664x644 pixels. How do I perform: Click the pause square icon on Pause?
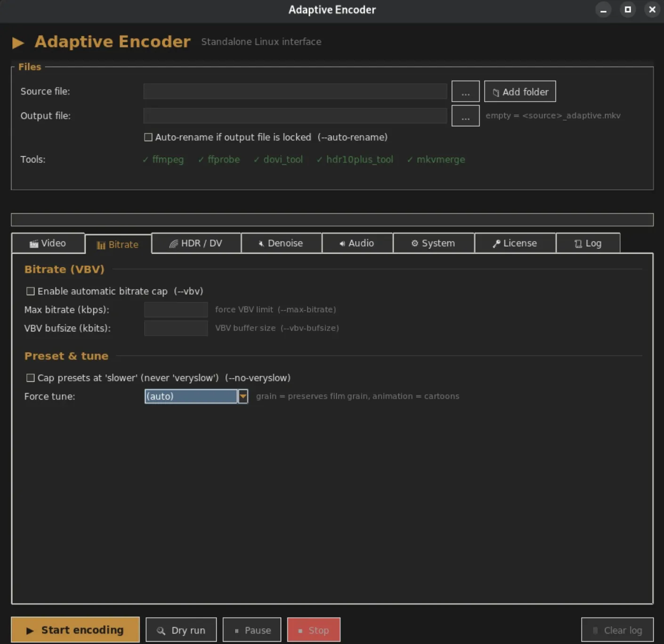pyautogui.click(x=236, y=631)
